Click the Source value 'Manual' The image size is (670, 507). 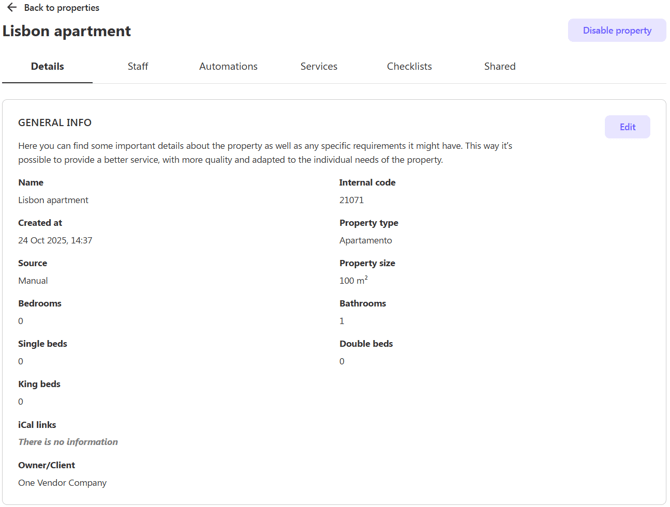pyautogui.click(x=33, y=281)
